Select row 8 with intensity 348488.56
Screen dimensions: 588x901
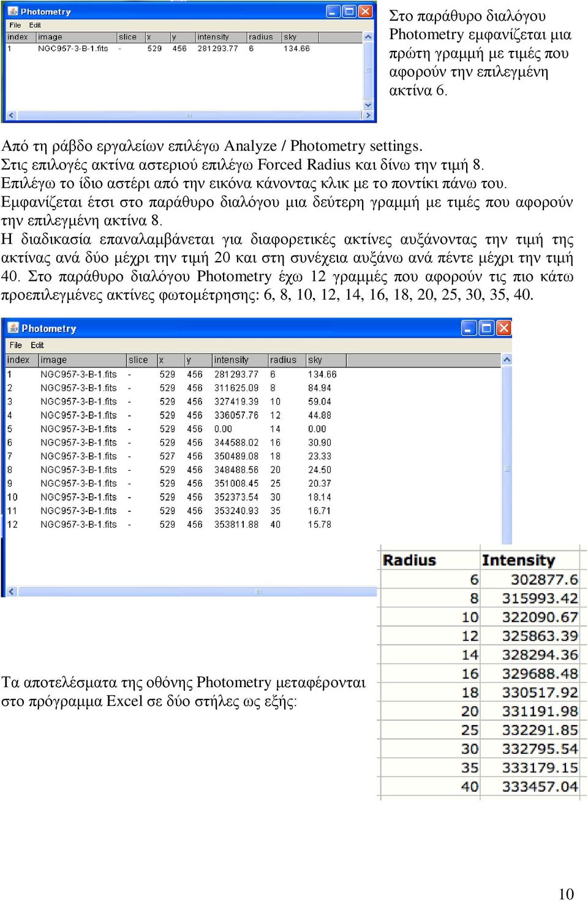(253, 470)
